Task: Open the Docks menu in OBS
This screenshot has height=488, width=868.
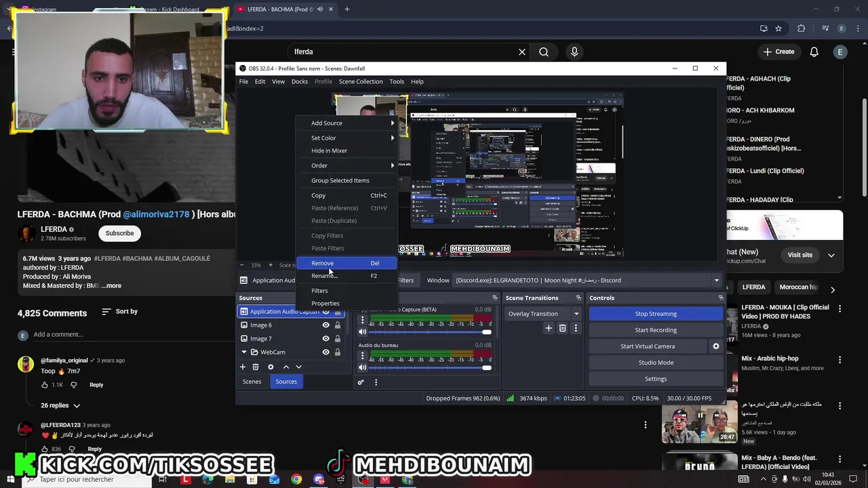Action: point(300,81)
